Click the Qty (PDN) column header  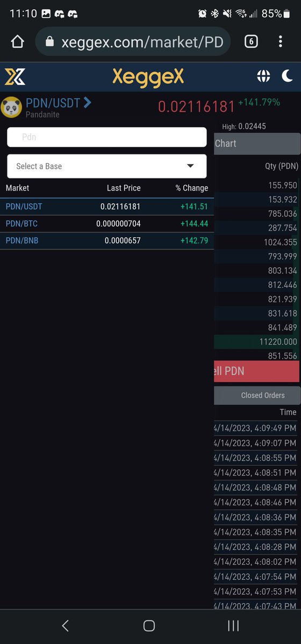[282, 166]
